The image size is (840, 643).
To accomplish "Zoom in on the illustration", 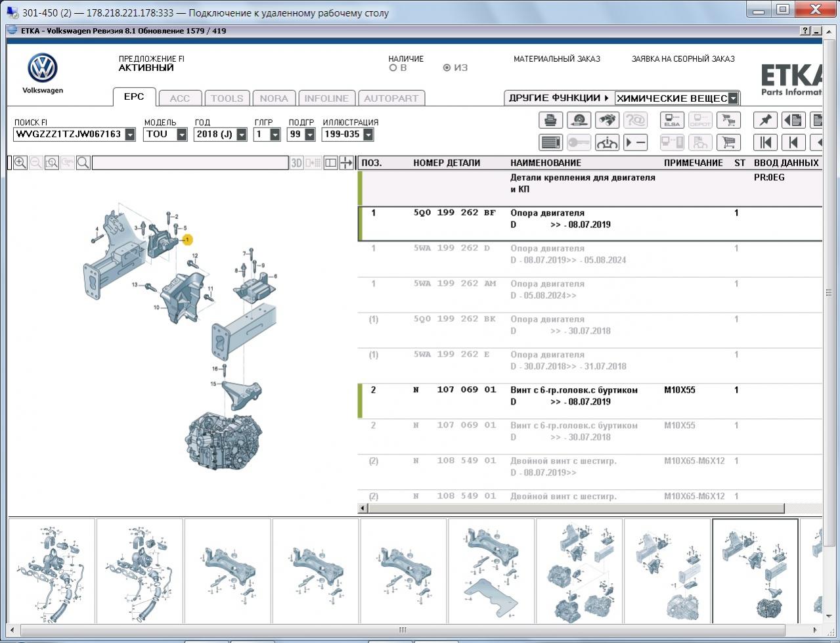I will (20, 163).
